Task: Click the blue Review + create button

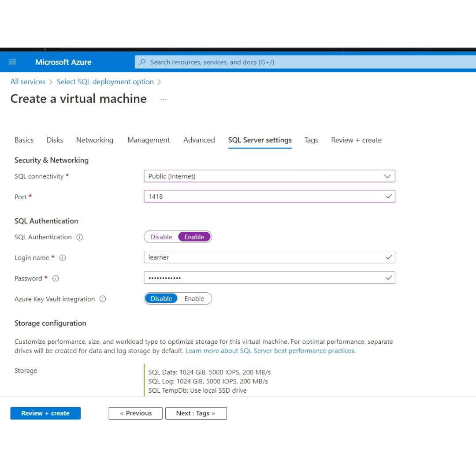Action: [45, 413]
